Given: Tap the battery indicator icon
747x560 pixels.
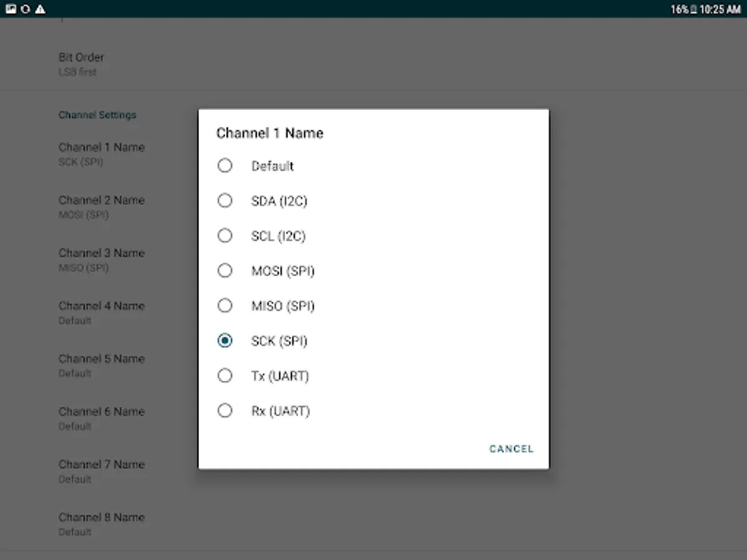Looking at the screenshot, I should [x=693, y=9].
